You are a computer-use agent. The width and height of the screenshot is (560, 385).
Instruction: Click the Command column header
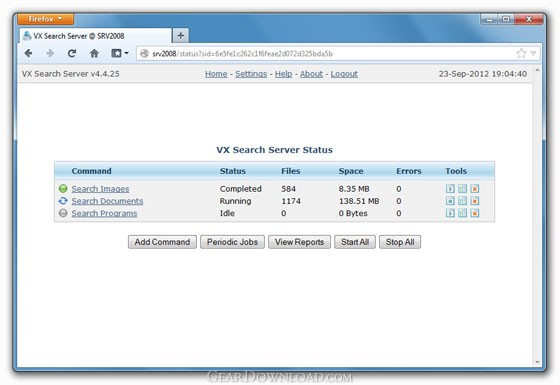[91, 171]
